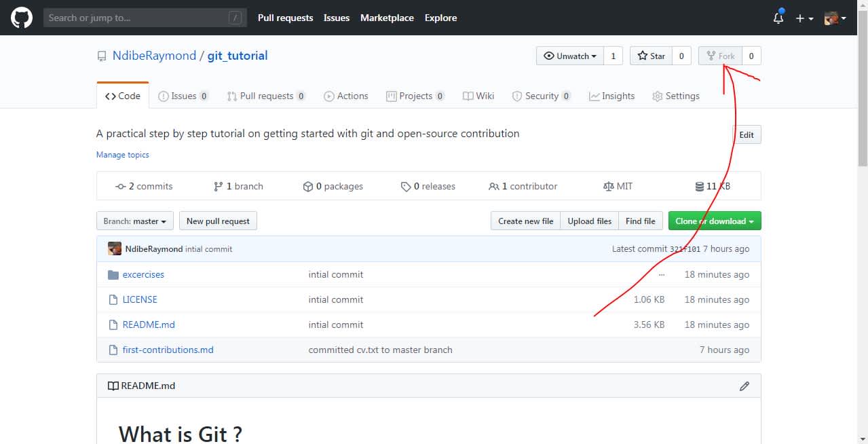Switch to the Settings tab

(x=676, y=96)
